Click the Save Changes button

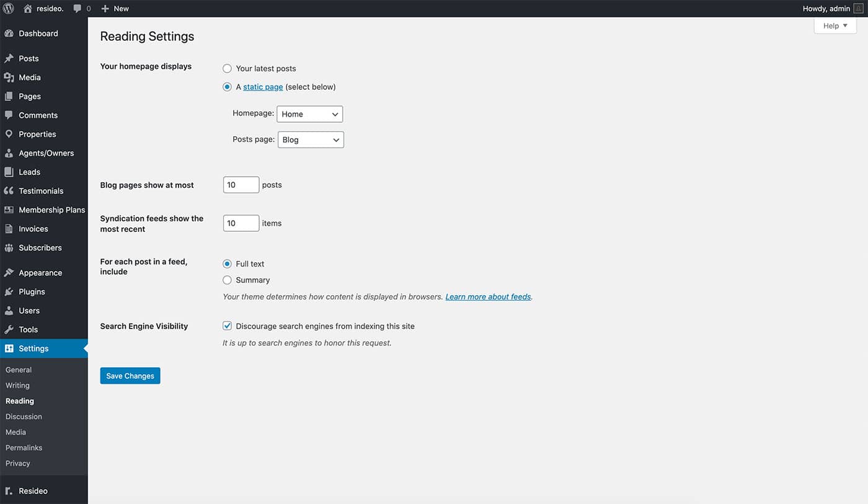(x=130, y=376)
